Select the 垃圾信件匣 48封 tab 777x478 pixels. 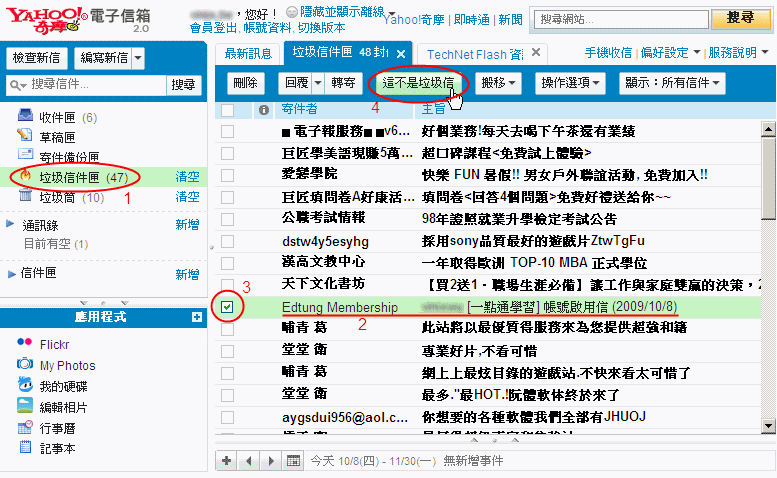[340, 53]
